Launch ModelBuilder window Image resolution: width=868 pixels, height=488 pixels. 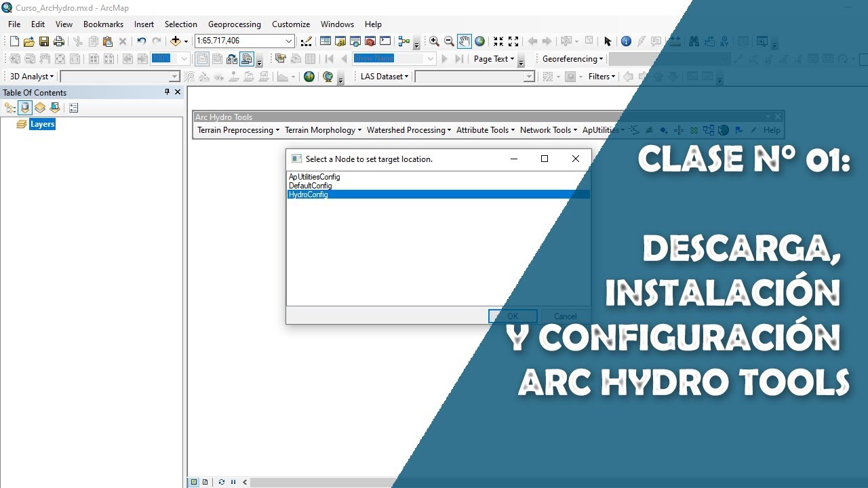tap(404, 41)
